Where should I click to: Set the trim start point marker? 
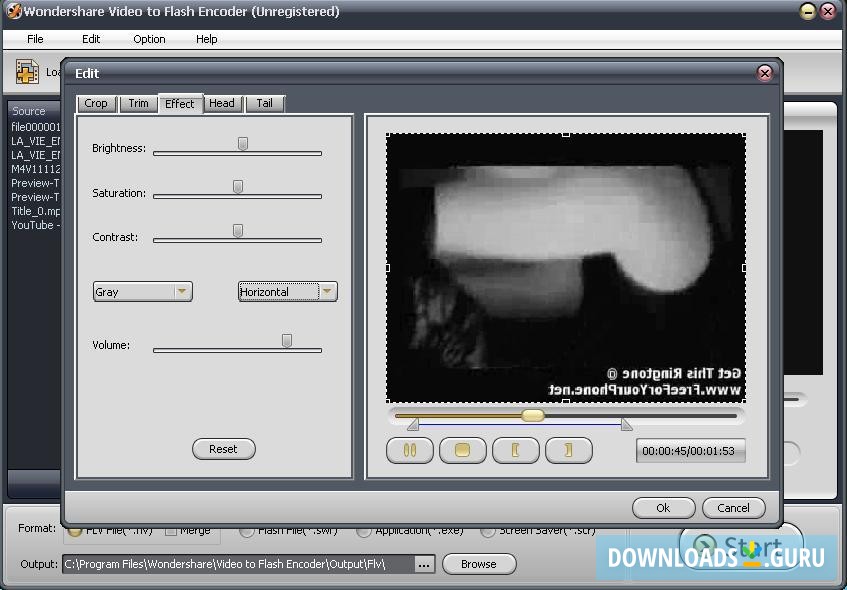tap(516, 450)
